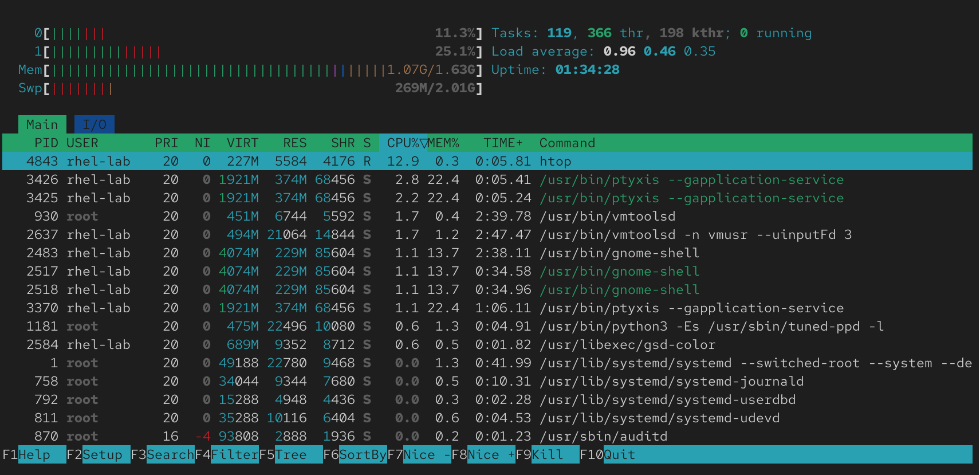Open the I/O tab
The image size is (980, 475).
(95, 124)
